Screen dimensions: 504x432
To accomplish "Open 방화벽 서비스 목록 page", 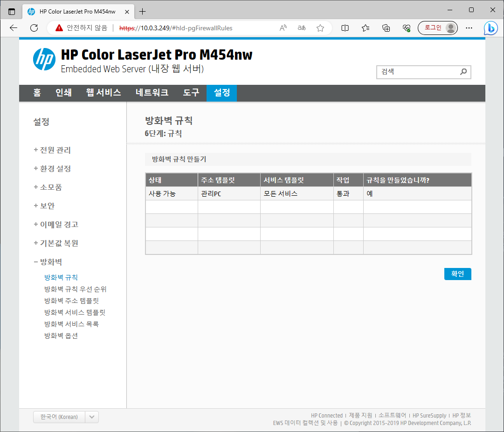I will tap(71, 324).
